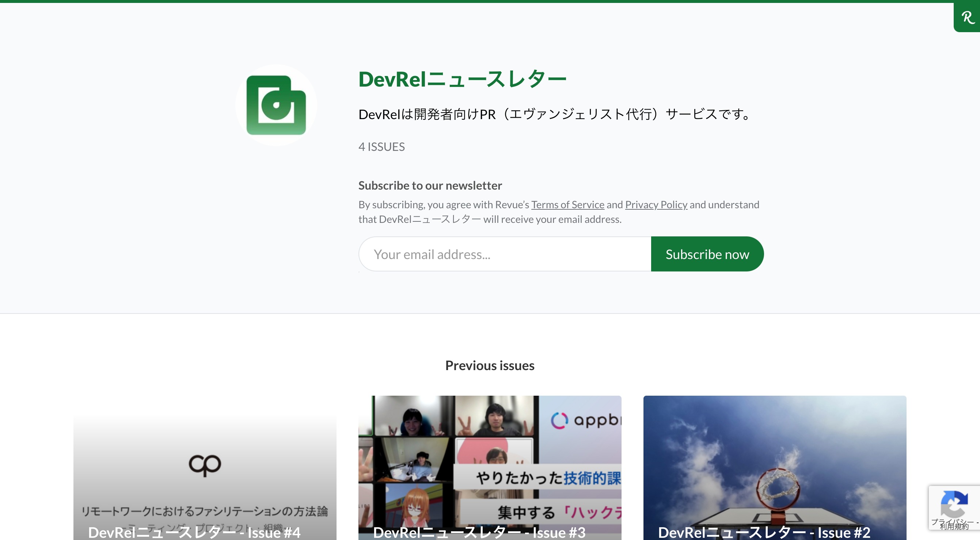
Task: Click the Subscribe to our newsletter heading
Action: [430, 186]
